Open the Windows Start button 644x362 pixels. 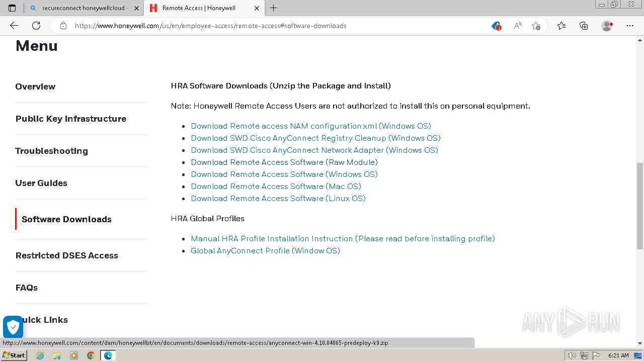tap(14, 355)
